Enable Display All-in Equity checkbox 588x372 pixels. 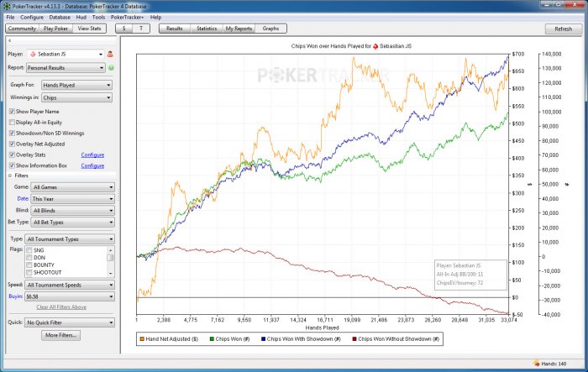click(x=12, y=123)
